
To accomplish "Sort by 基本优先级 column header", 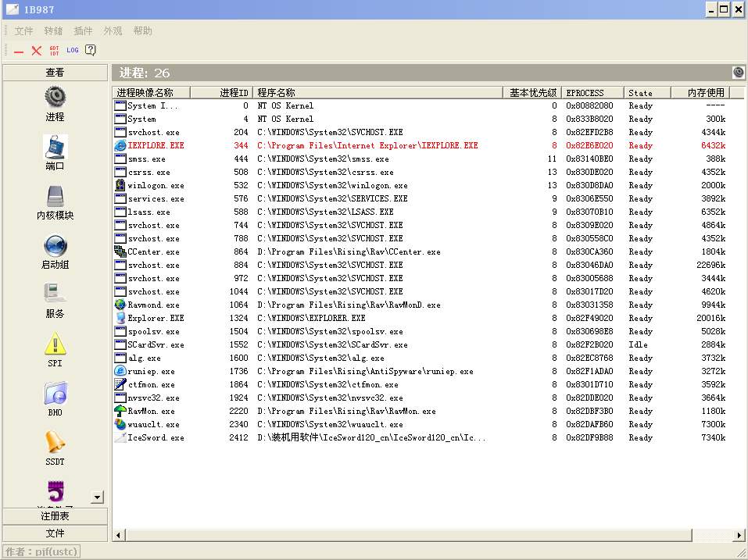I will (x=531, y=92).
